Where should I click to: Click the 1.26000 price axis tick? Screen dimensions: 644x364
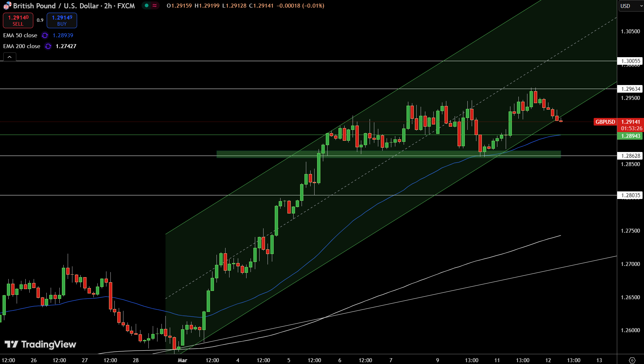(630, 330)
